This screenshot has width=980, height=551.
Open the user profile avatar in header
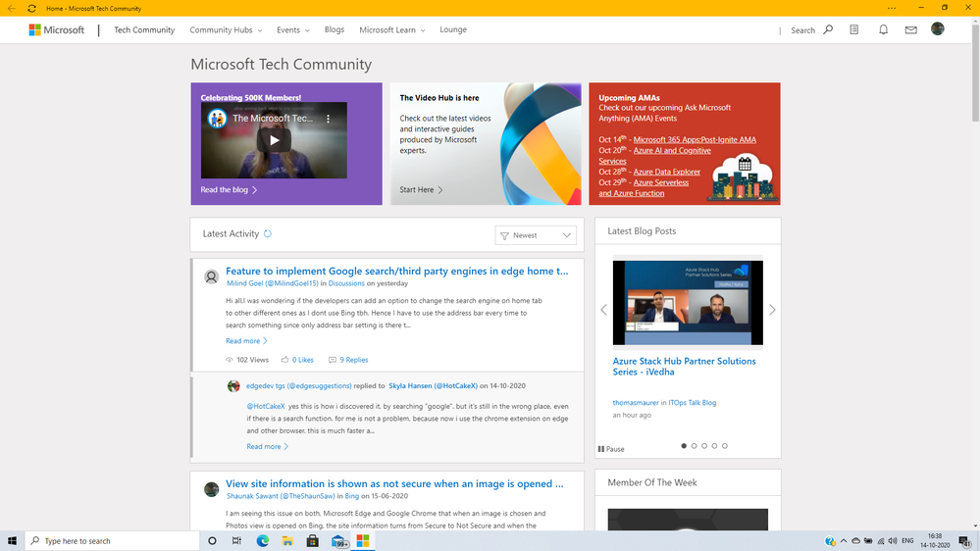click(938, 28)
